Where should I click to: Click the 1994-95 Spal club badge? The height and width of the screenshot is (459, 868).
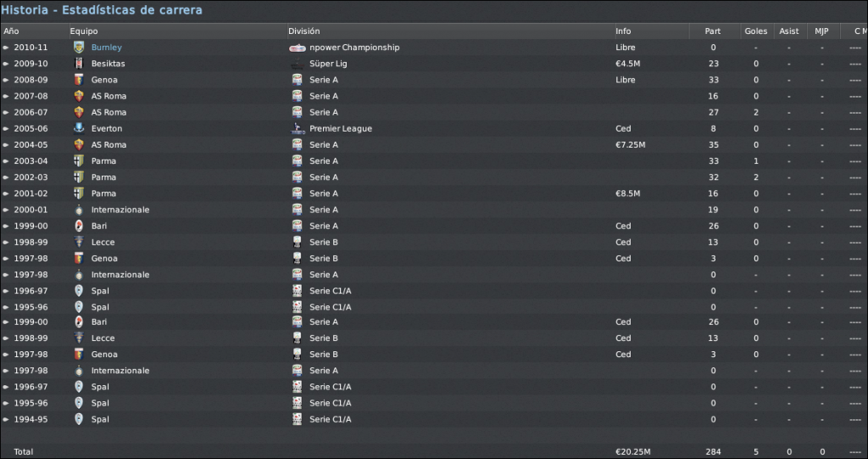[x=79, y=419]
